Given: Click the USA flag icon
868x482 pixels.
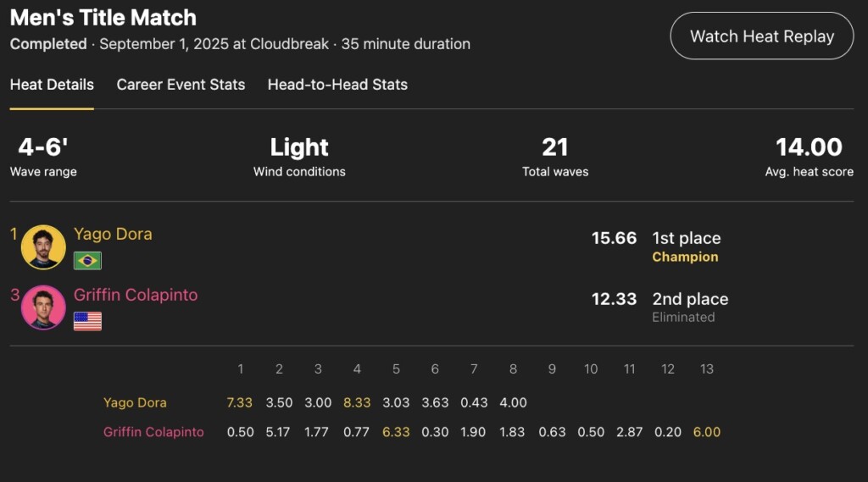Looking at the screenshot, I should point(87,322).
